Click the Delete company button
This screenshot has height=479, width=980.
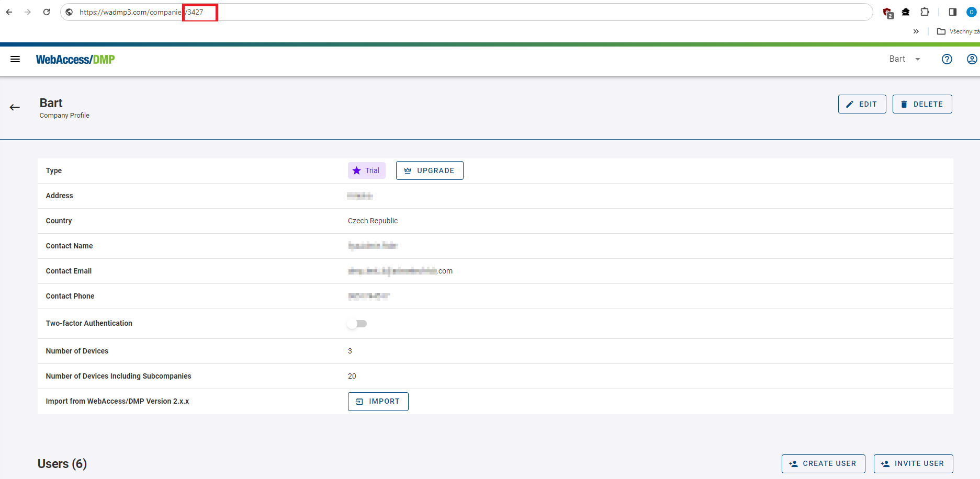(x=922, y=104)
